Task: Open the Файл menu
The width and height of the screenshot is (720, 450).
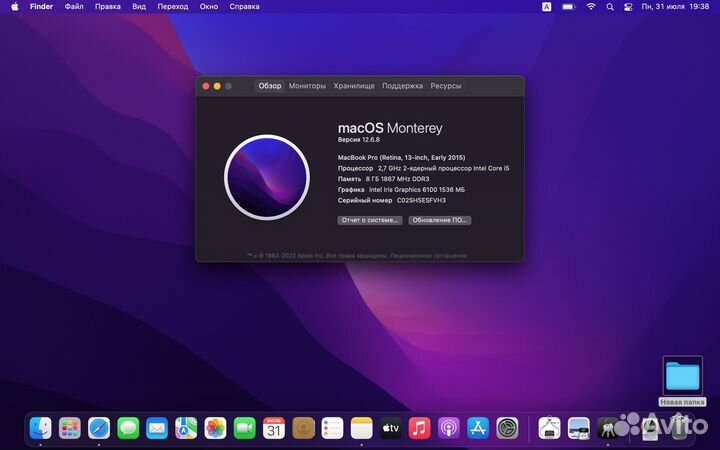Action: tap(74, 6)
